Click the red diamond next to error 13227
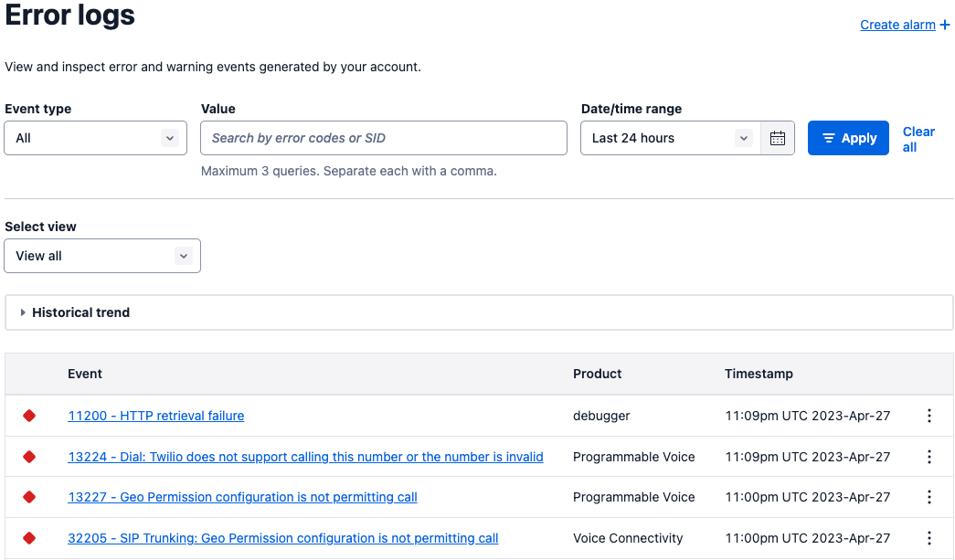Viewport: 955px width, 560px height. point(28,497)
